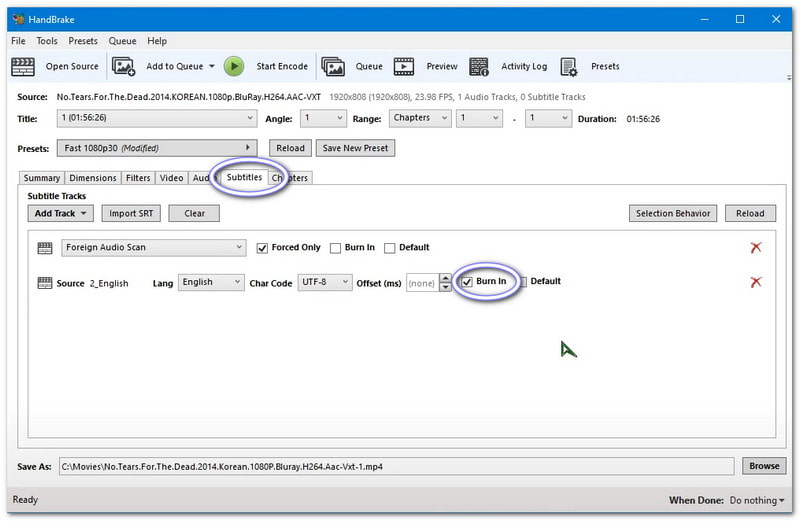Open the Preview window icon
Viewport: 800px width, 521px height.
tap(404, 67)
